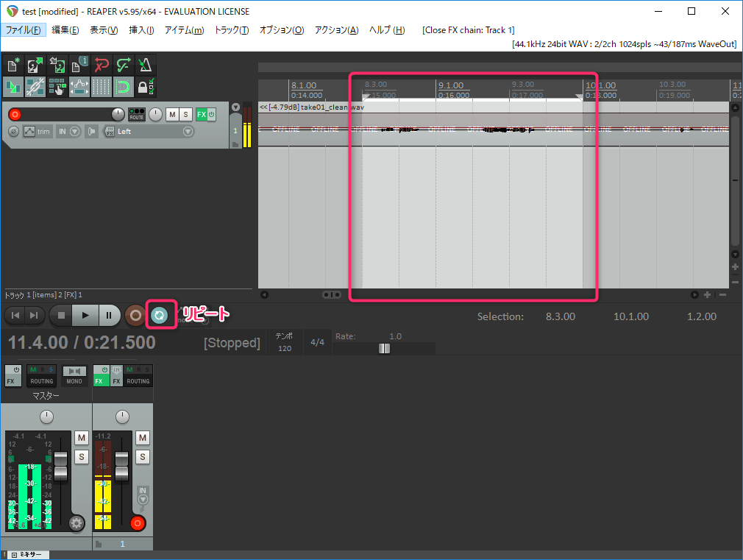The image size is (743, 560).
Task: Open Project Settings with the info icon
Action: tap(79, 65)
